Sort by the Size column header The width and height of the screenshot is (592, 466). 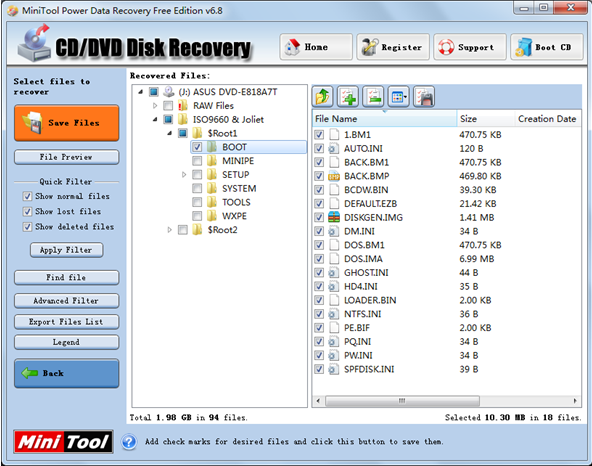486,119
